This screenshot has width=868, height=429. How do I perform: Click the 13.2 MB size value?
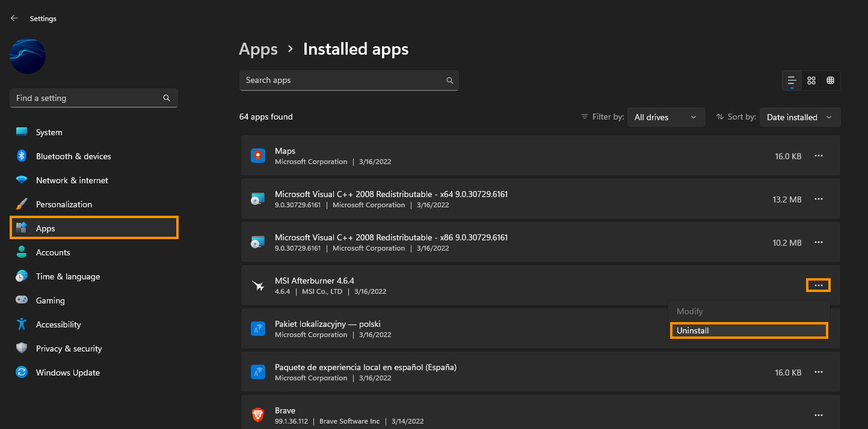pyautogui.click(x=787, y=199)
